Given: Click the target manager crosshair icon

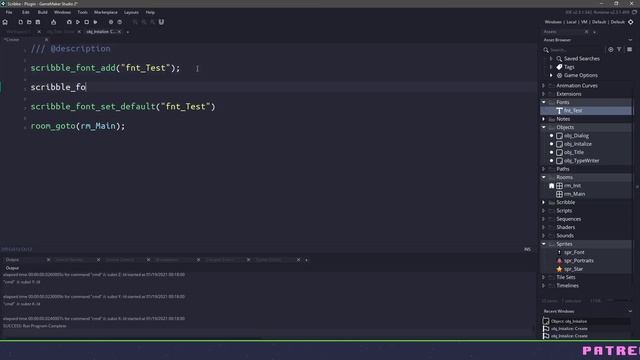Looking at the screenshot, I should 631,22.
